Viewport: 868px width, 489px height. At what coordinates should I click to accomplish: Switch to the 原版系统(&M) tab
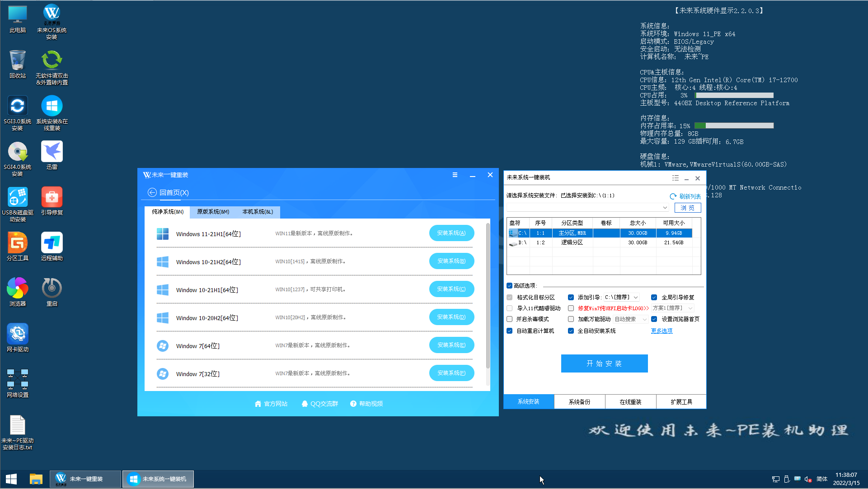(x=213, y=212)
